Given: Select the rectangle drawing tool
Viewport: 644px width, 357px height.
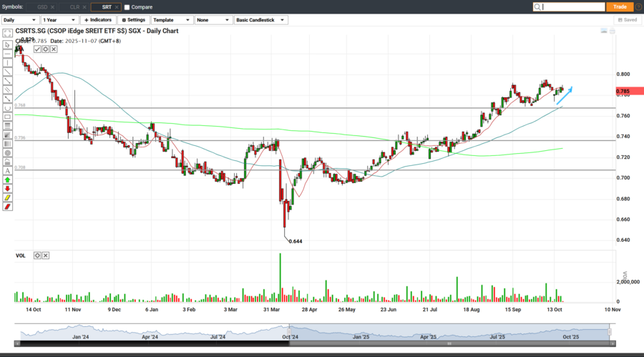Looking at the screenshot, I should click(8, 117).
